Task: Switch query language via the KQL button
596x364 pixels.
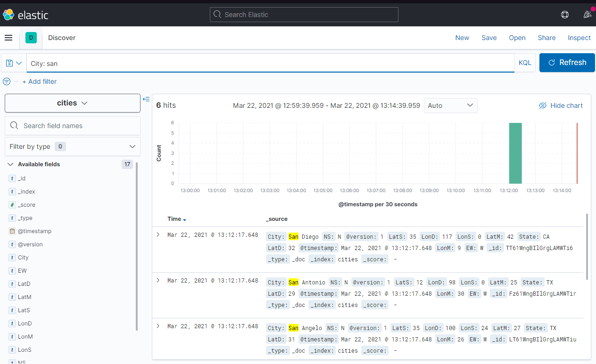Action: tap(525, 62)
